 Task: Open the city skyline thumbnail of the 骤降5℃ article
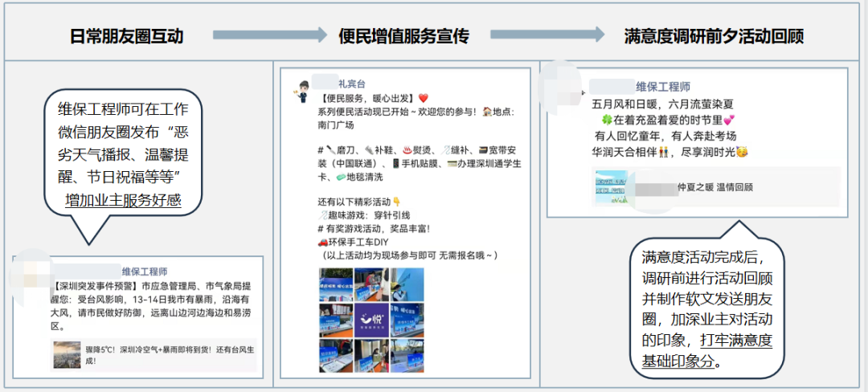point(67,355)
